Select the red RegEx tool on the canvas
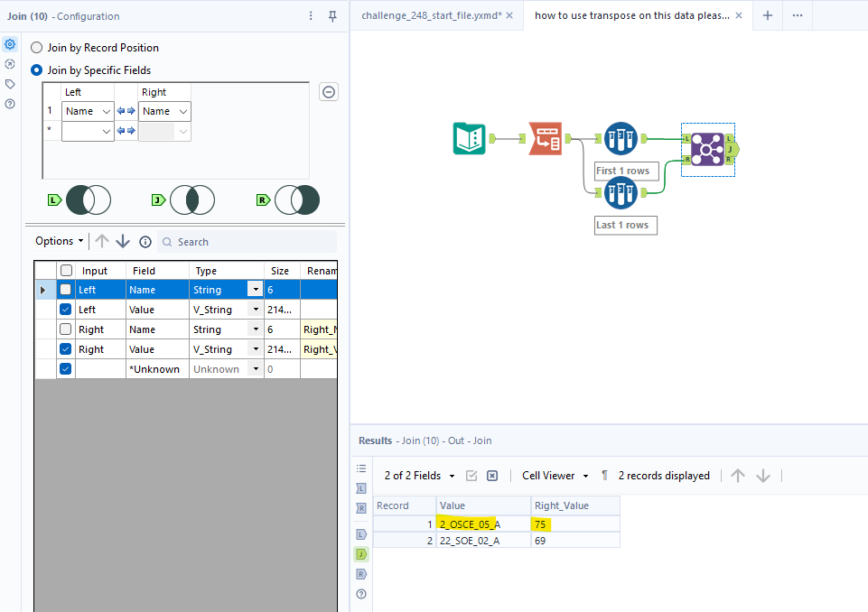 click(546, 138)
